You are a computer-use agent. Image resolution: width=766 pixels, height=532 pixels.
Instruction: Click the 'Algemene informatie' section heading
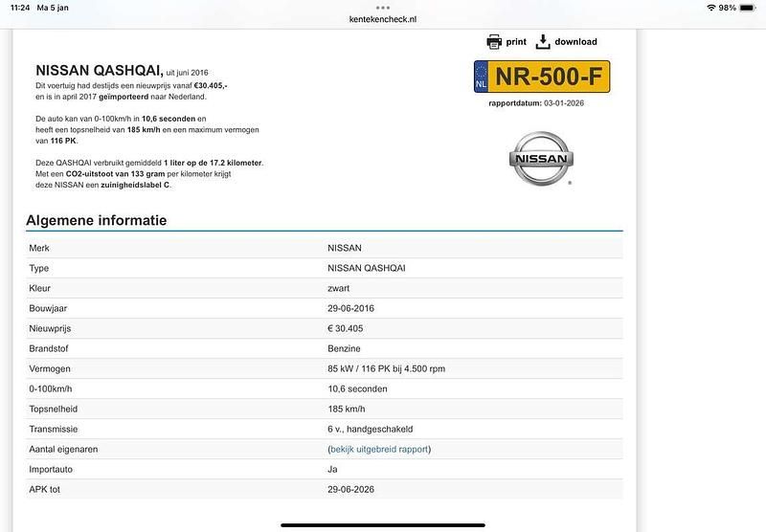96,220
